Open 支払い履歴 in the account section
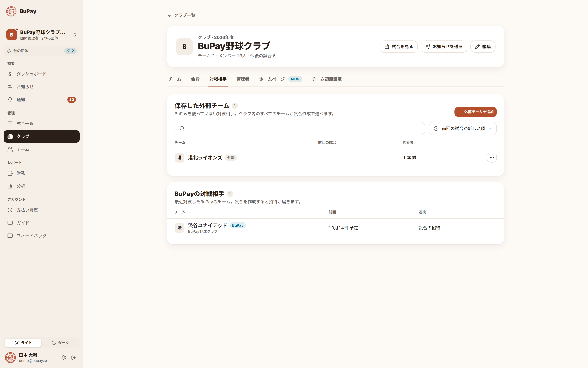 (x=41, y=210)
